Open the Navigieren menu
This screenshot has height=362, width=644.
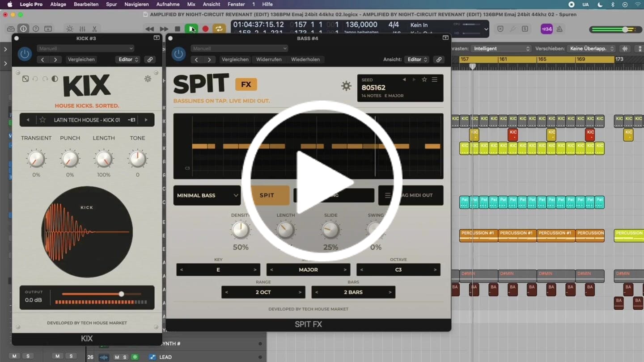136,4
